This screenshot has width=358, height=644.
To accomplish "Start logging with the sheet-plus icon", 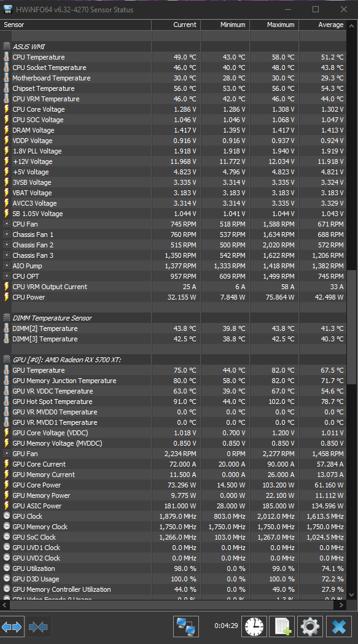I will 282,627.
